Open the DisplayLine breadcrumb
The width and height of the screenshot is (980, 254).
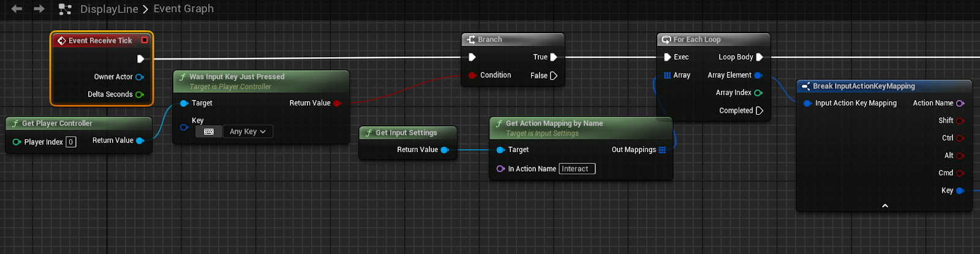tap(109, 9)
